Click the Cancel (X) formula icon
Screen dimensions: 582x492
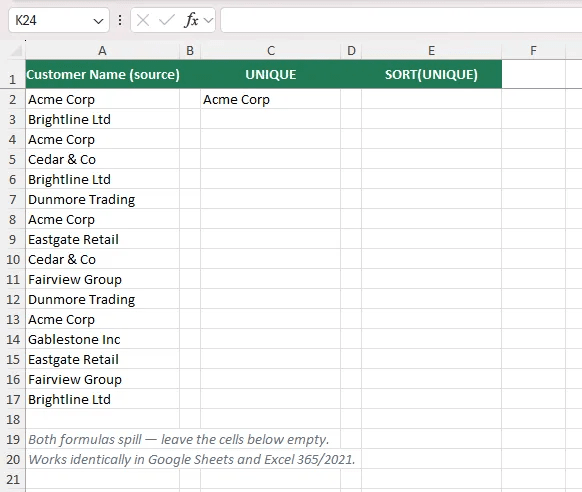point(143,20)
